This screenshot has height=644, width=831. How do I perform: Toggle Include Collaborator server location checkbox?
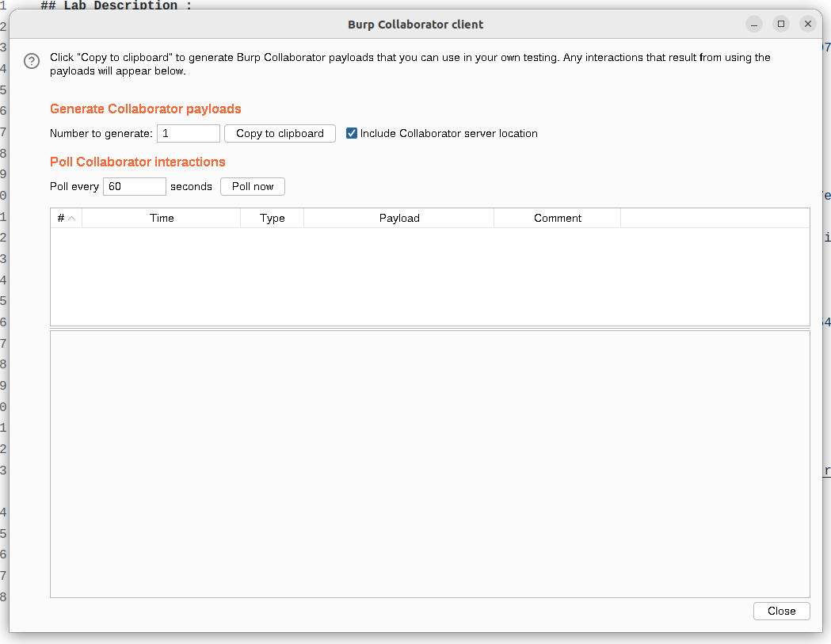coord(352,134)
